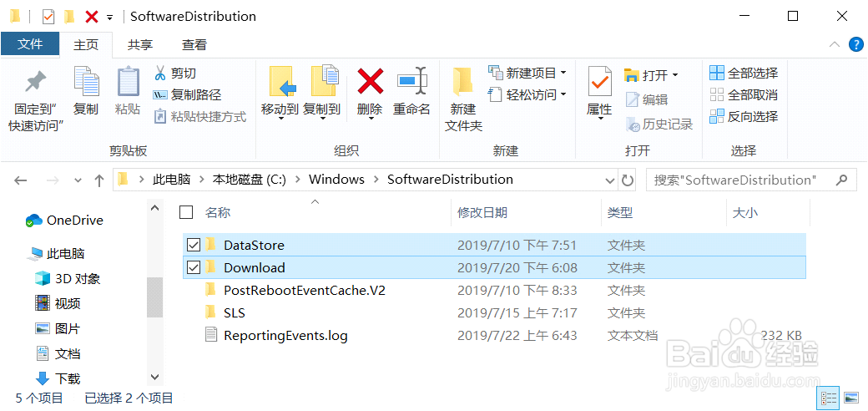Click the History command
Image resolution: width=868 pixels, height=411 pixels.
coord(659,124)
